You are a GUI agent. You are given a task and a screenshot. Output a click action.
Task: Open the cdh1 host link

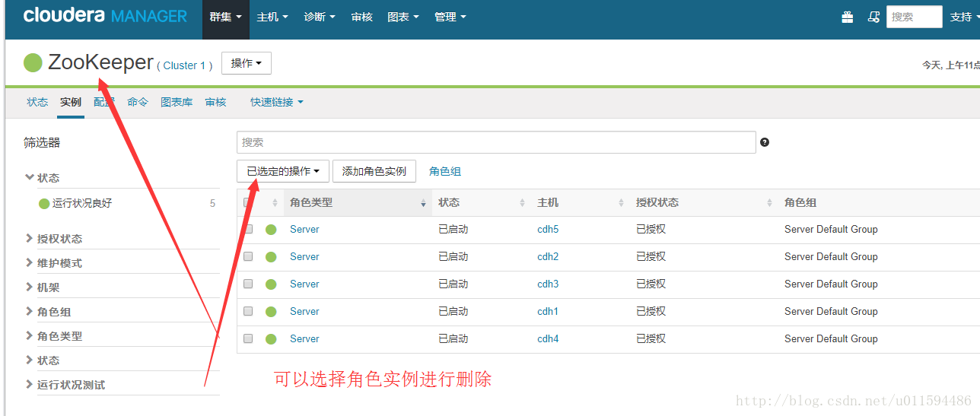tap(548, 311)
